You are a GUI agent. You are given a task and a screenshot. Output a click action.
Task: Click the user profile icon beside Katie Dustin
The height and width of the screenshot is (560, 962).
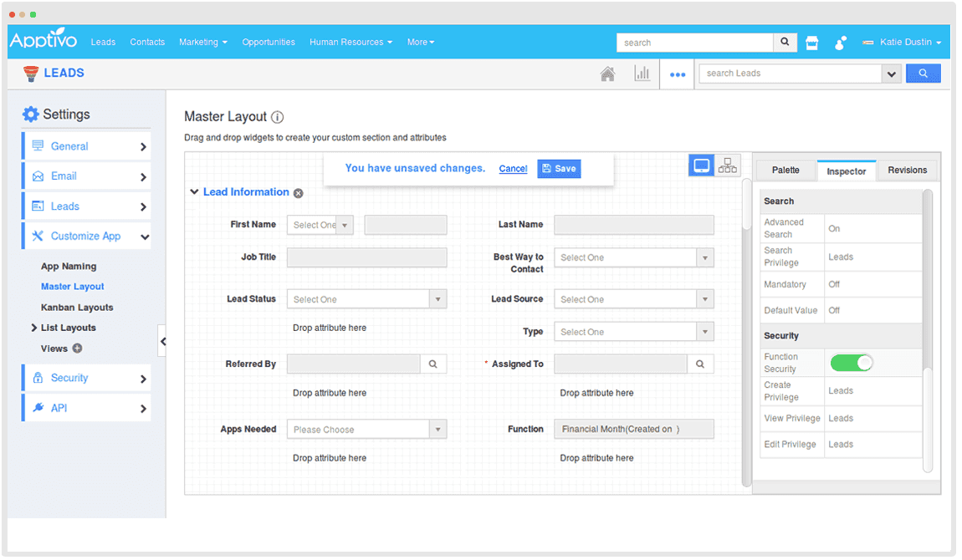(841, 42)
